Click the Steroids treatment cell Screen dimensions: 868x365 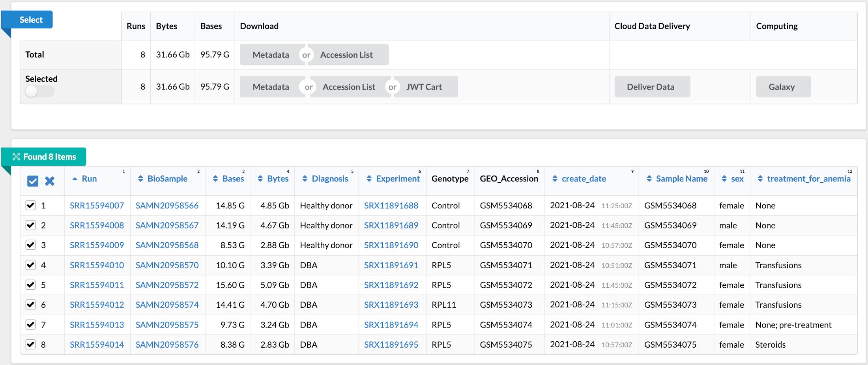click(770, 344)
